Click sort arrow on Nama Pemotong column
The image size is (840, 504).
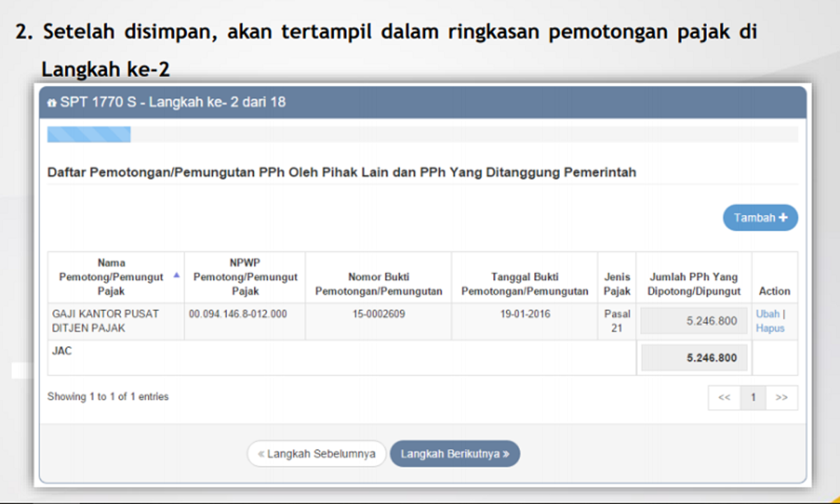[x=176, y=276]
